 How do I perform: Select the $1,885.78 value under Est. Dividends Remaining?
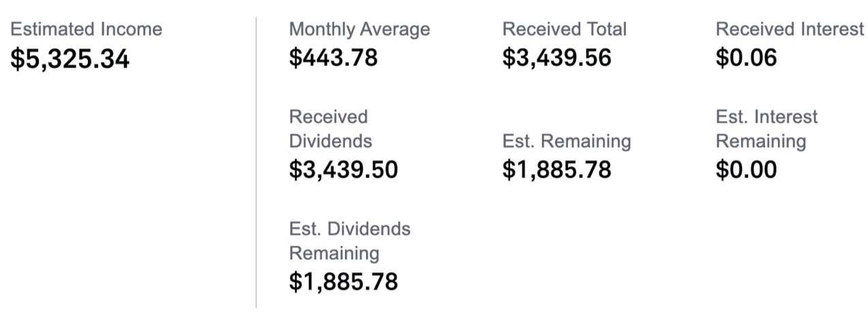[x=343, y=282]
